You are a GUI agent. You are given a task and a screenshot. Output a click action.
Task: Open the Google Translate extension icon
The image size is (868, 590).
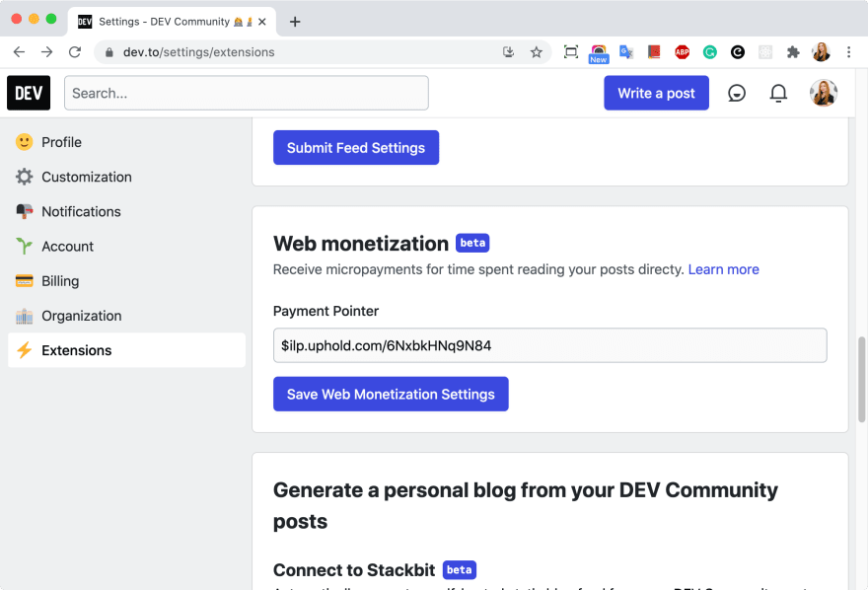pos(626,52)
